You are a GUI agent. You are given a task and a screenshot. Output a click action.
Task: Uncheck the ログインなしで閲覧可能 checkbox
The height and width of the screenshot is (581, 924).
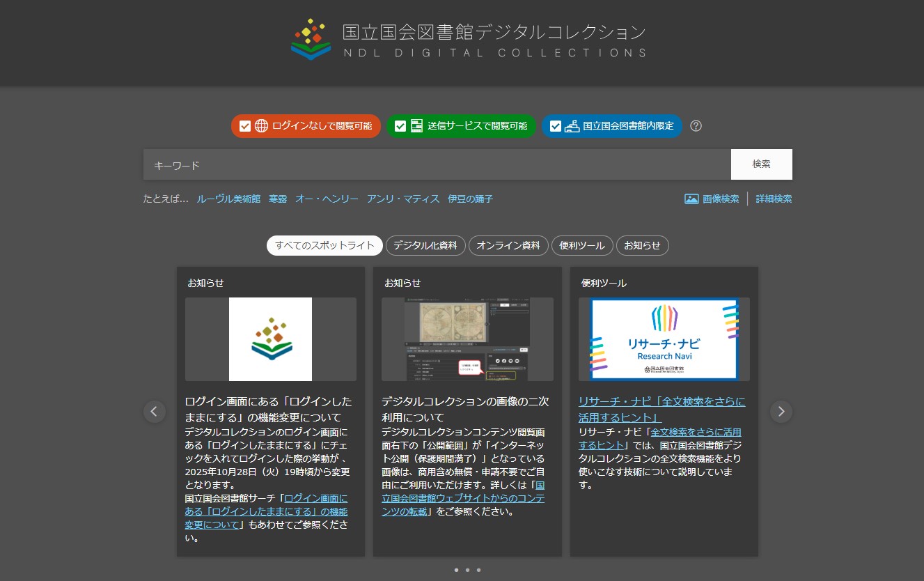tap(245, 126)
